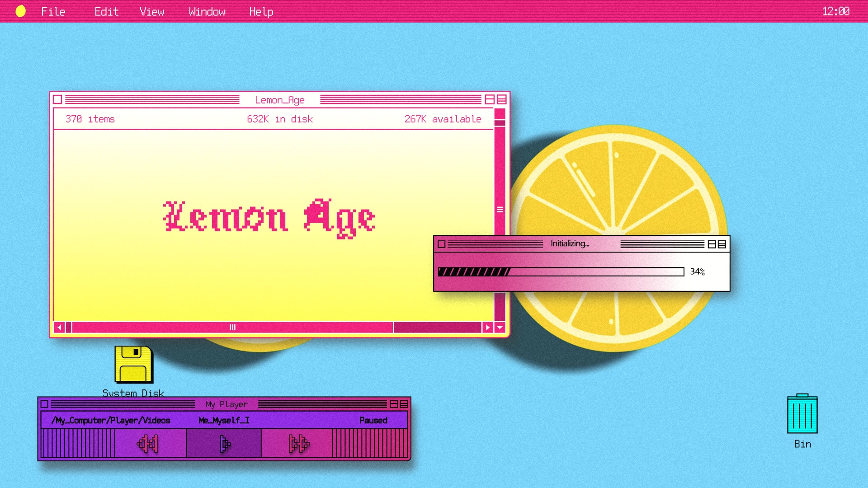The image size is (868, 488).
Task: Open the Help menu
Action: [261, 12]
